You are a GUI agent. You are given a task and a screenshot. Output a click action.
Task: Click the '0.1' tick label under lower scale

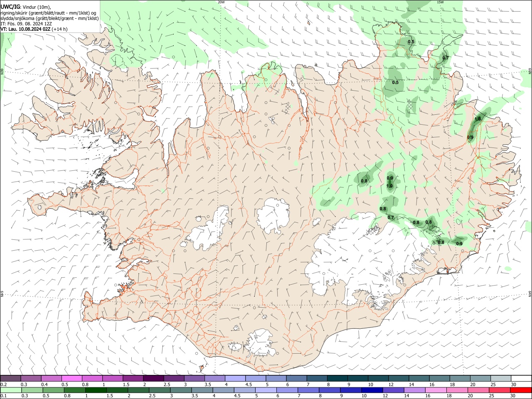click(x=3, y=396)
